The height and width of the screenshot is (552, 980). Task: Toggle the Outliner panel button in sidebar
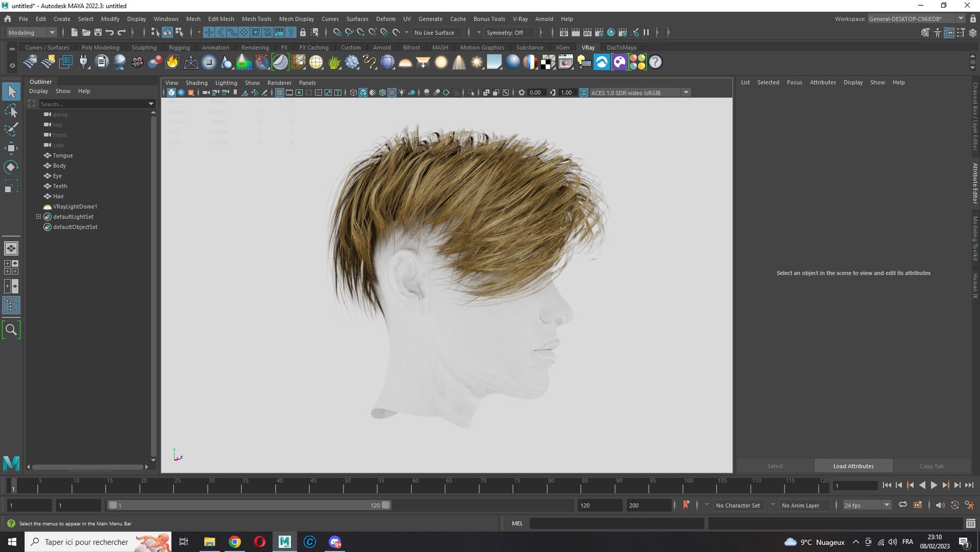11,305
